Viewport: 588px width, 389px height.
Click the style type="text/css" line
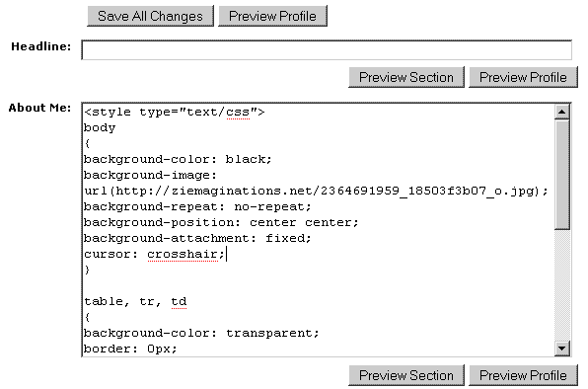click(x=175, y=113)
